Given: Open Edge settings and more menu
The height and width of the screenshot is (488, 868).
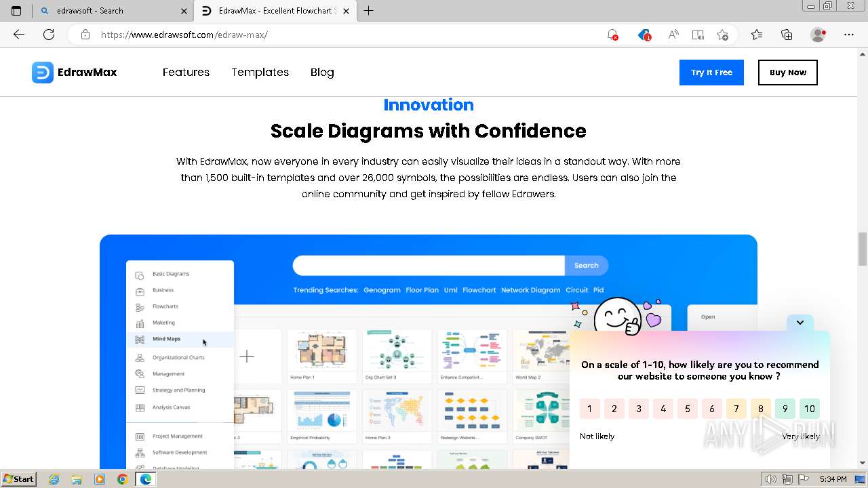Looking at the screenshot, I should coord(849,35).
